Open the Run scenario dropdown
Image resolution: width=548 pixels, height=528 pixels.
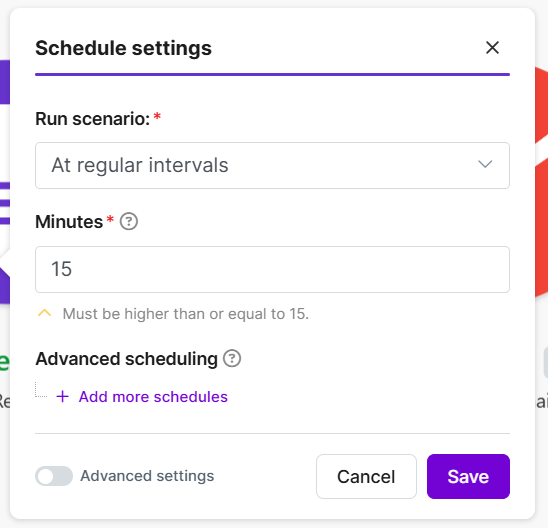272,165
